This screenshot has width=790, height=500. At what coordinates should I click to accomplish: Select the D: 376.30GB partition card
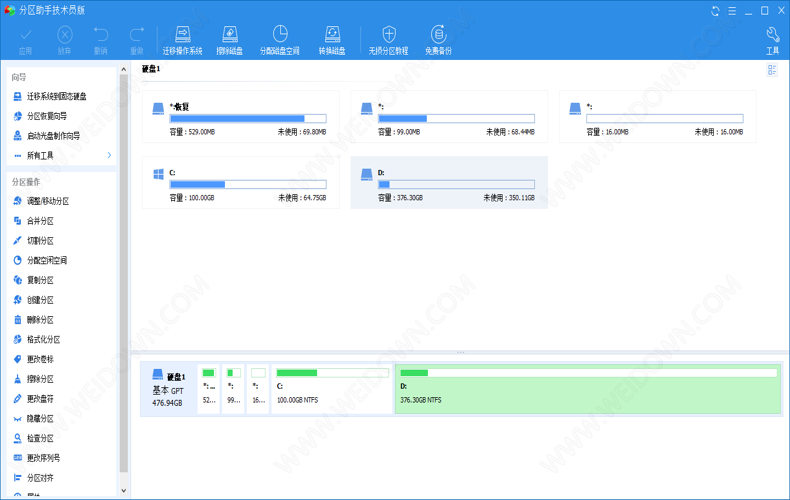pos(449,182)
